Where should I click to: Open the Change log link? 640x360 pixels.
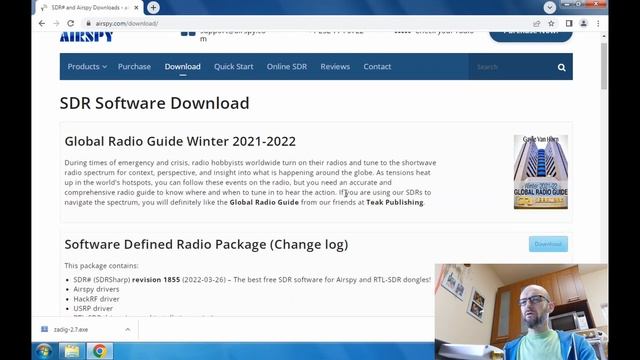point(309,244)
